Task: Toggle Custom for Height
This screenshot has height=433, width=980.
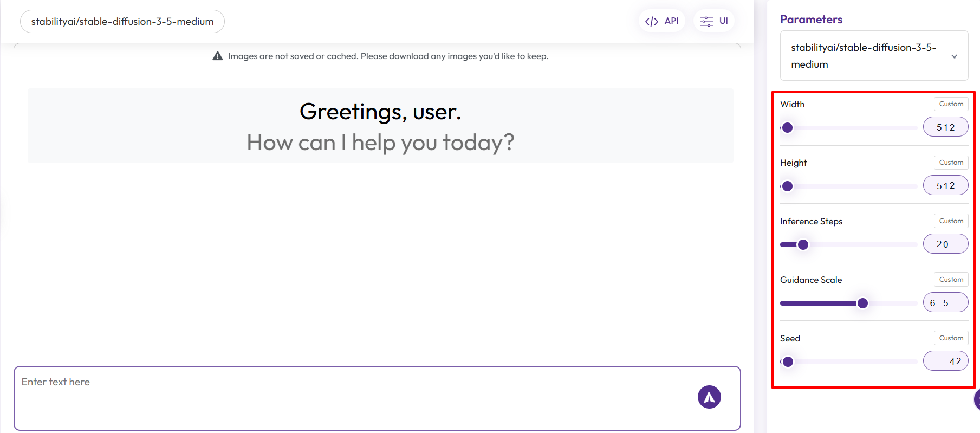Action: pos(951,163)
